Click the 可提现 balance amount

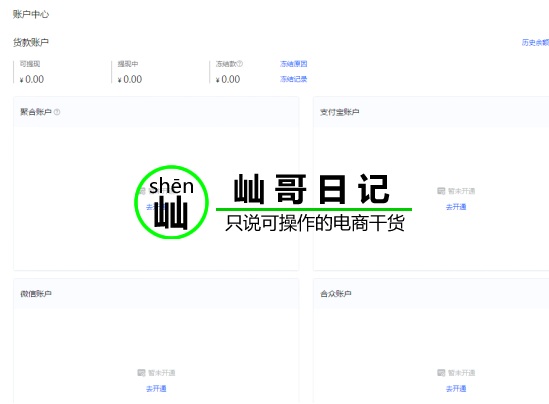(32, 79)
